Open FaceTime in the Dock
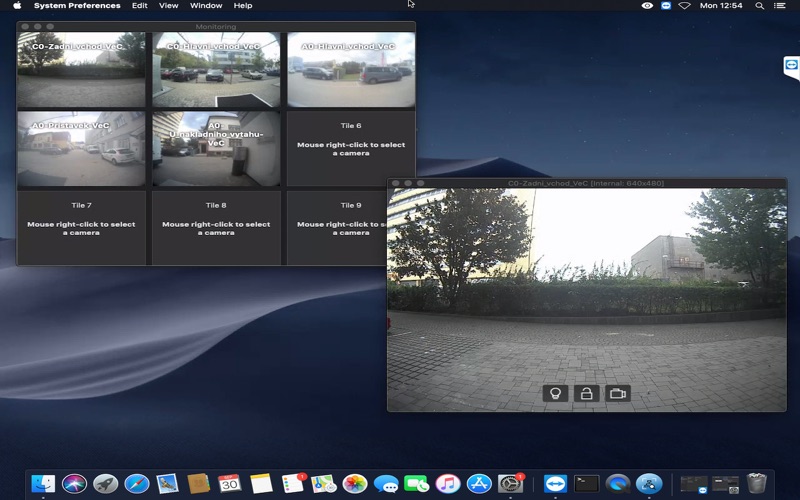The height and width of the screenshot is (500, 800). click(417, 483)
